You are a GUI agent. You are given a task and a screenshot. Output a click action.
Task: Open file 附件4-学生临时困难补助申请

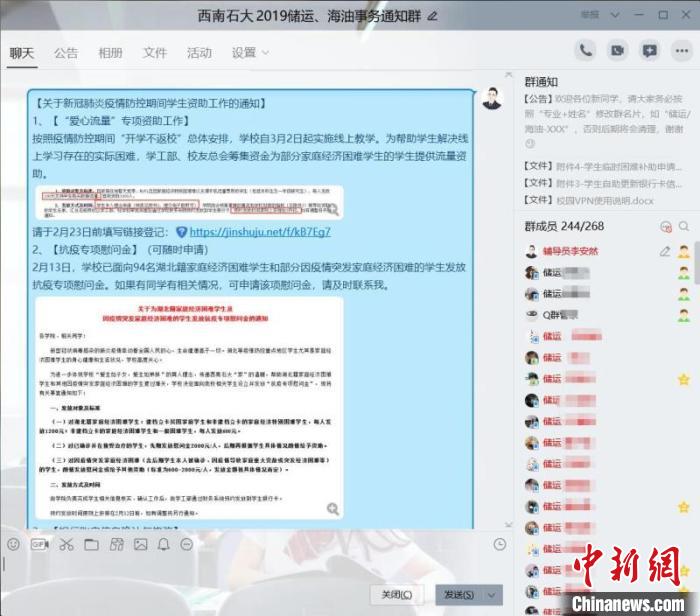pyautogui.click(x=603, y=166)
